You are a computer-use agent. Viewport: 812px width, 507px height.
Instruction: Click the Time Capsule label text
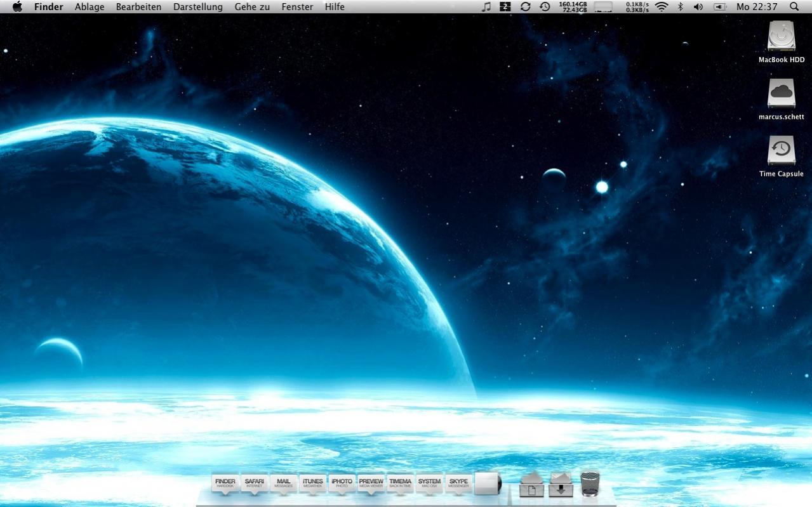(782, 174)
